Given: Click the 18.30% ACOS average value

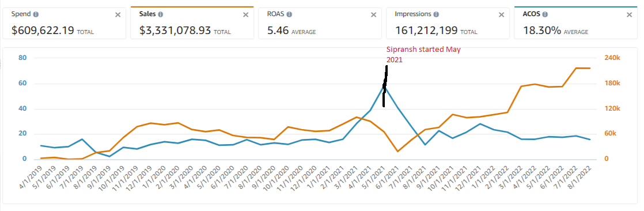Looking at the screenshot, I should (x=541, y=30).
